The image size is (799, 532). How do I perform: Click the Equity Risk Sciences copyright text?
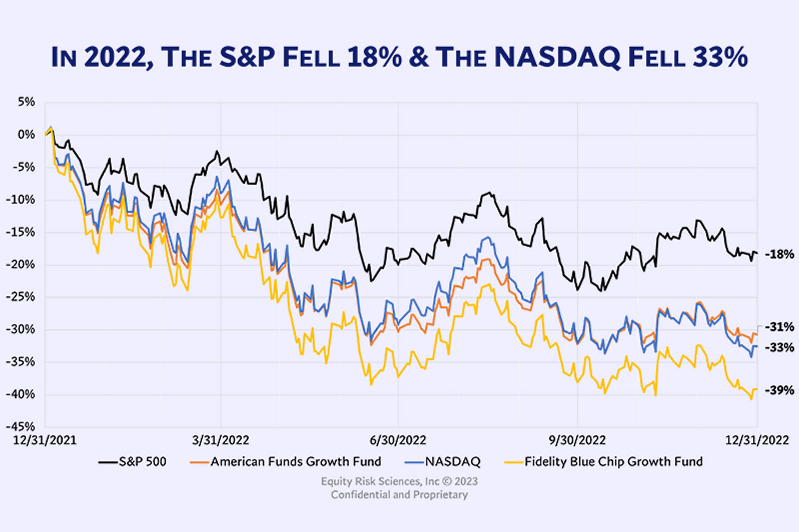399,482
